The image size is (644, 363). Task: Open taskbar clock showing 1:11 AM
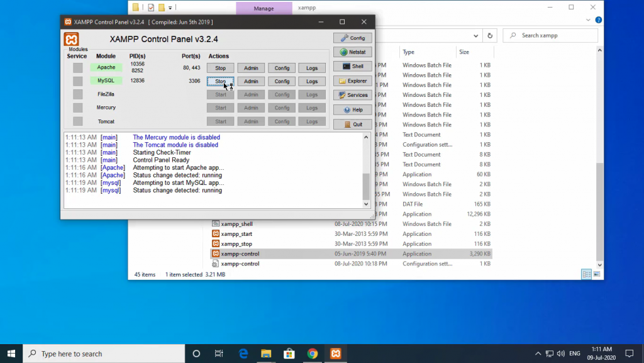click(601, 354)
